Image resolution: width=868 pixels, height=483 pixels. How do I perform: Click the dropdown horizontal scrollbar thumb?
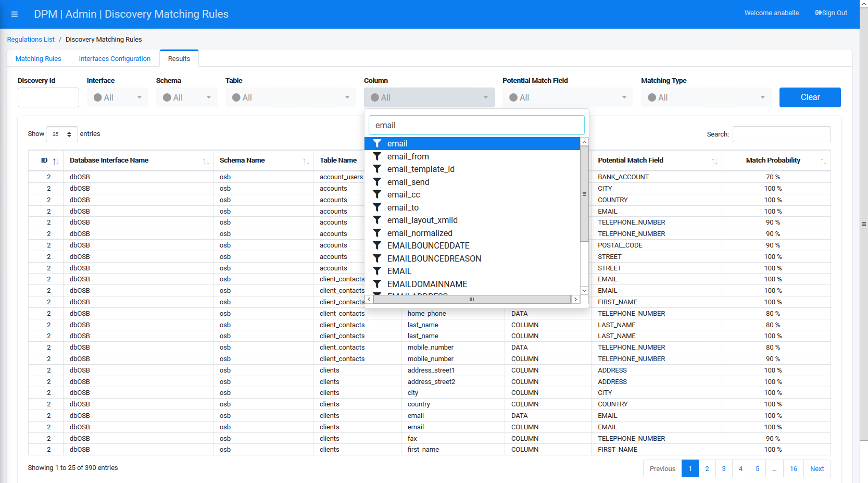472,299
